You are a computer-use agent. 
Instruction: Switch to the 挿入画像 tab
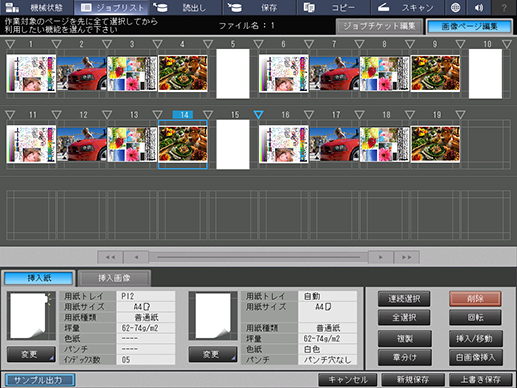pyautogui.click(x=114, y=278)
